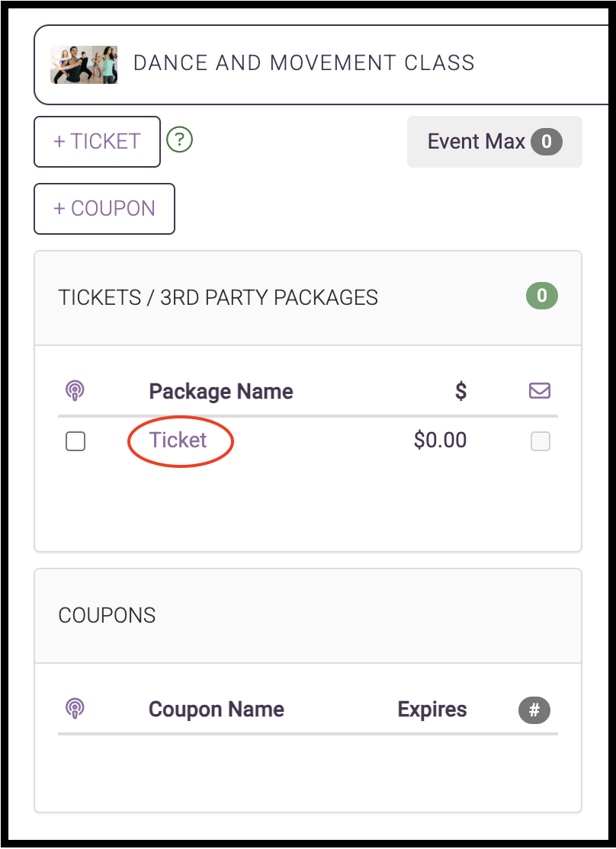616x849 pixels.
Task: Click the dance class thumbnail image
Action: [x=84, y=65]
